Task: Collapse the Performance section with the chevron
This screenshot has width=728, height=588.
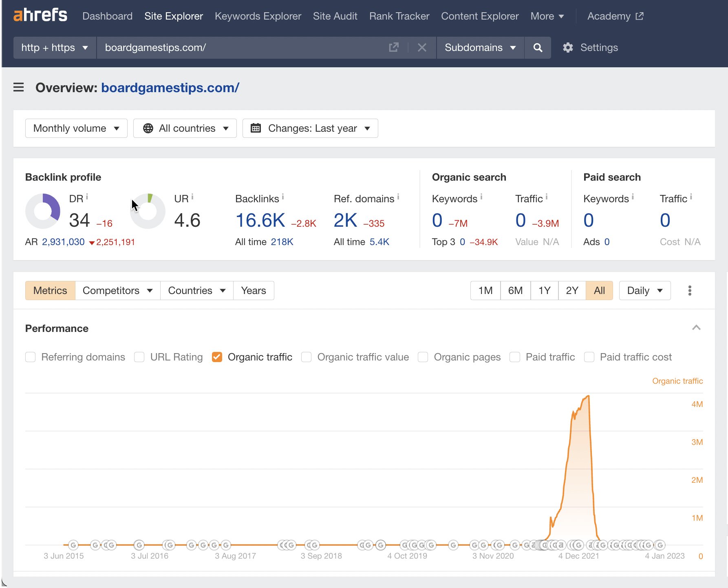Action: click(697, 328)
